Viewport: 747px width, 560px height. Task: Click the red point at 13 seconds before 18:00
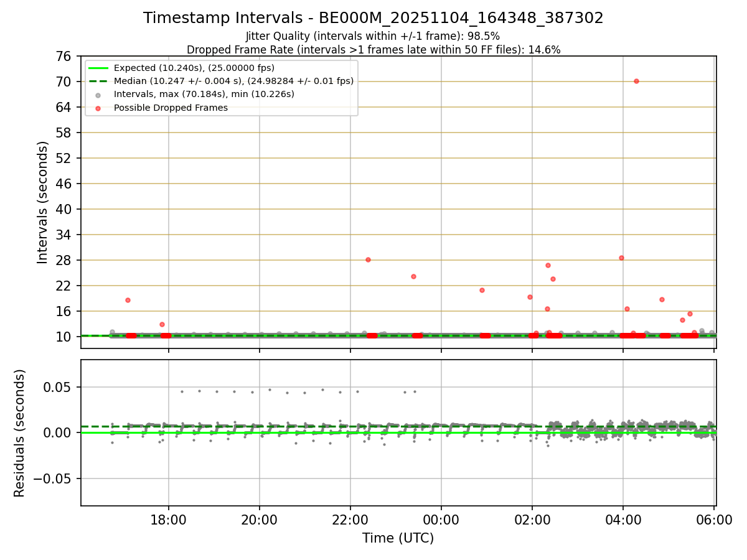coord(162,324)
